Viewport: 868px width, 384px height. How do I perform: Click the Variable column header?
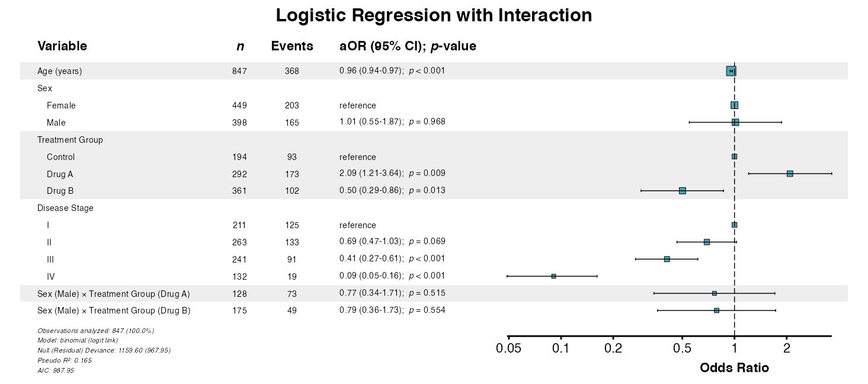pos(62,46)
